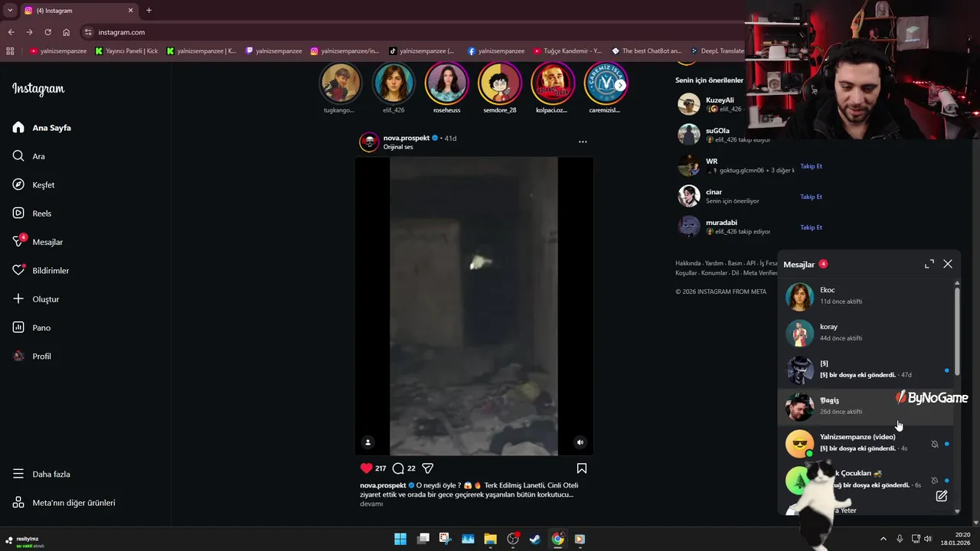
Task: Select the (4) Instagram browser tab
Action: point(79,11)
